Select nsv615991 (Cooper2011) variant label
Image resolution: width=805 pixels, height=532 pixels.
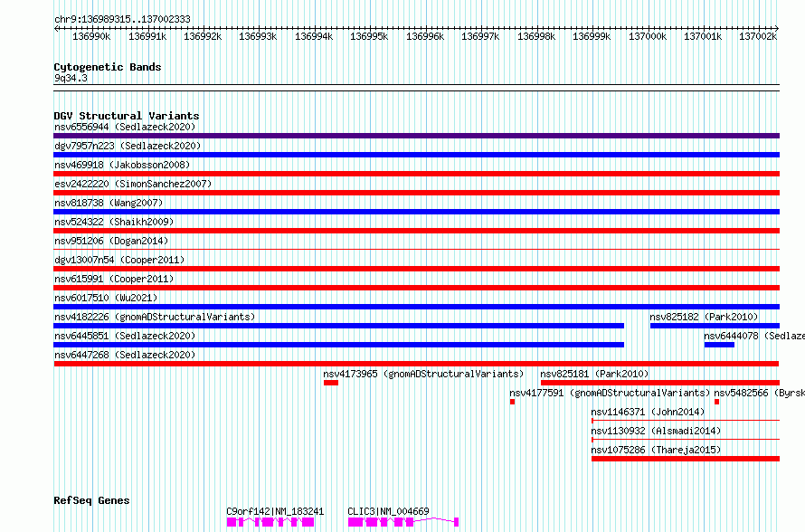[x=114, y=279]
